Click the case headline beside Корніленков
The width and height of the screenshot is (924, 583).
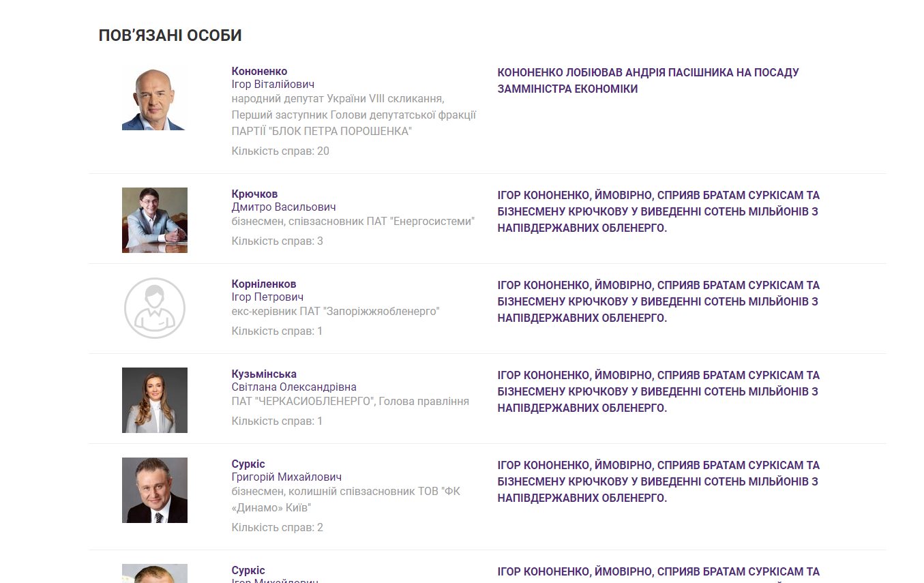(658, 301)
